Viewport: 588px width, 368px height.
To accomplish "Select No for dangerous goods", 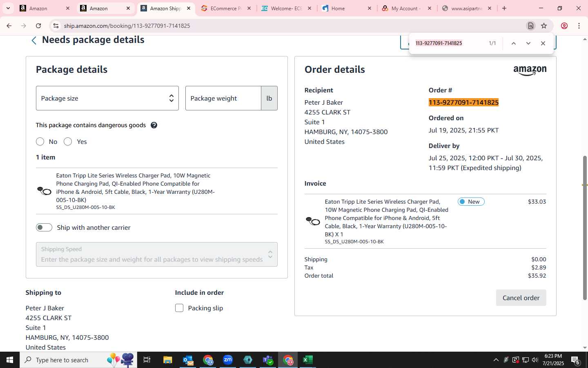I will coord(40,141).
